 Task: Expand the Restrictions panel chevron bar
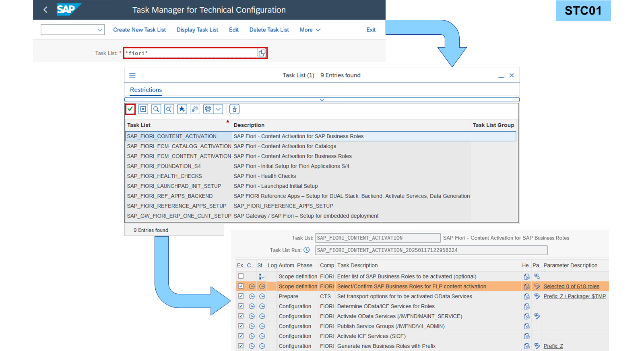(322, 100)
